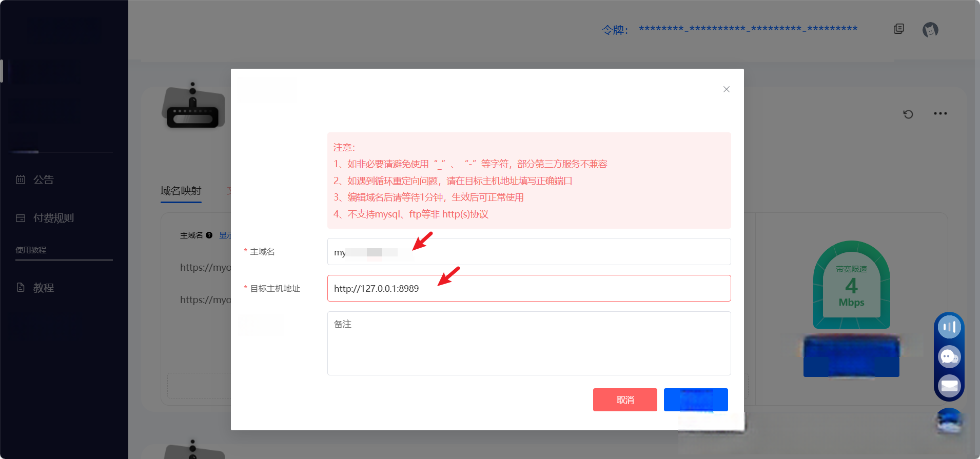Image resolution: width=980 pixels, height=459 pixels.
Task: Click the router device image on the card
Action: (193, 105)
